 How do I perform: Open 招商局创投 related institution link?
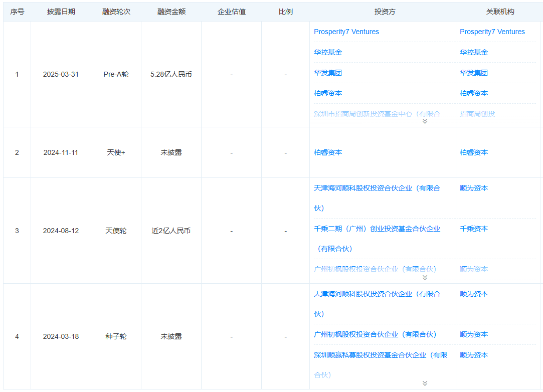click(477, 114)
